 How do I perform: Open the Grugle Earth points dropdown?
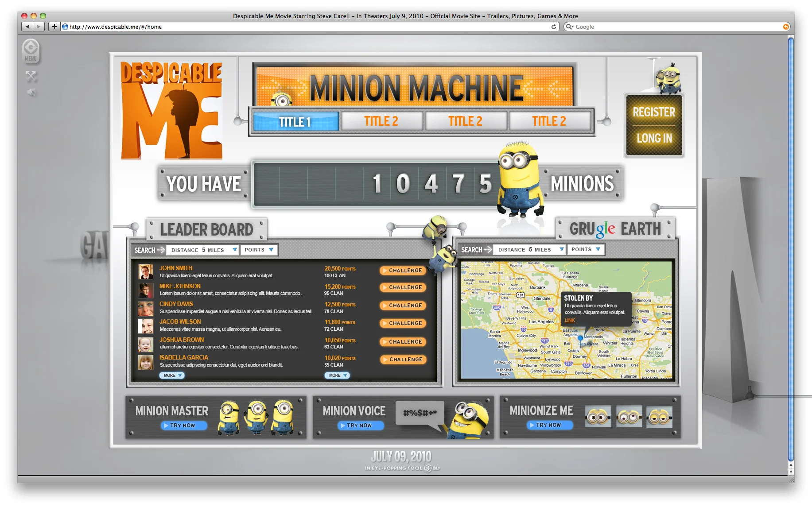[x=586, y=249]
